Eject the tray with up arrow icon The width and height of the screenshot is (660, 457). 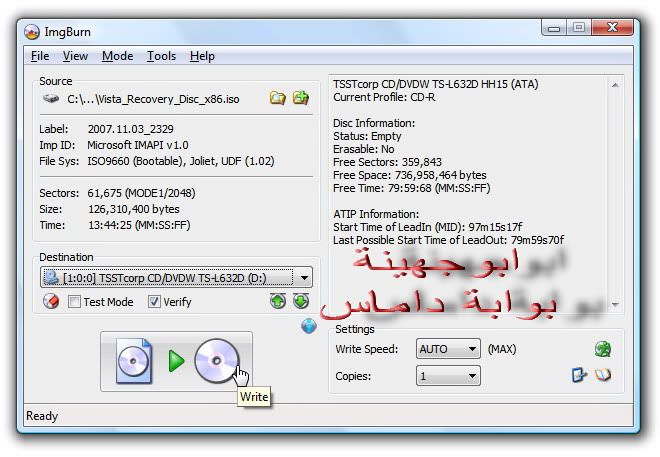tap(278, 301)
